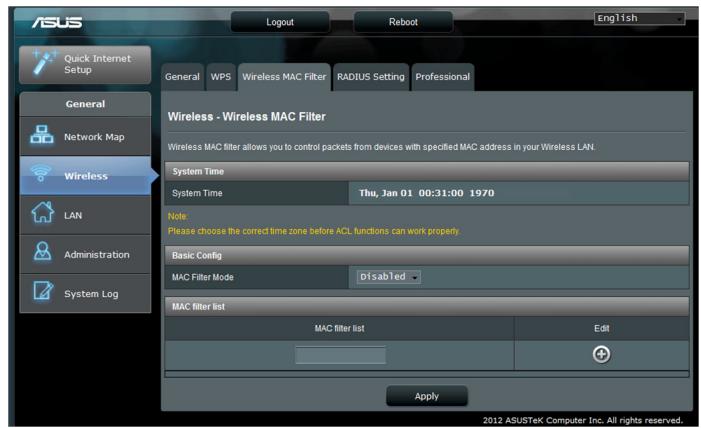Viewport: 701px width, 428px height.
Task: Click the System Log notepad icon
Action: click(x=43, y=291)
